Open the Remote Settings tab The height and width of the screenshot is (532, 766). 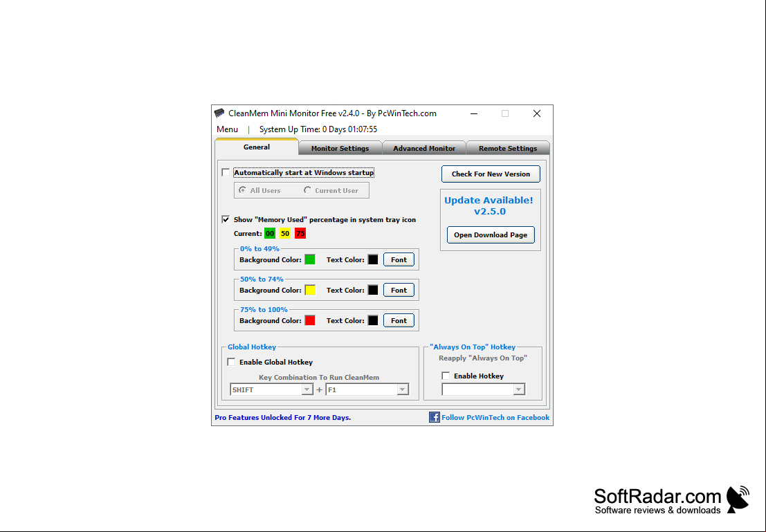pyautogui.click(x=508, y=149)
